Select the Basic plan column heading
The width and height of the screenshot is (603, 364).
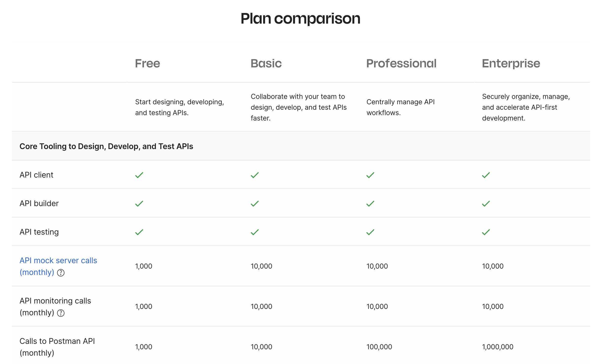(x=266, y=63)
